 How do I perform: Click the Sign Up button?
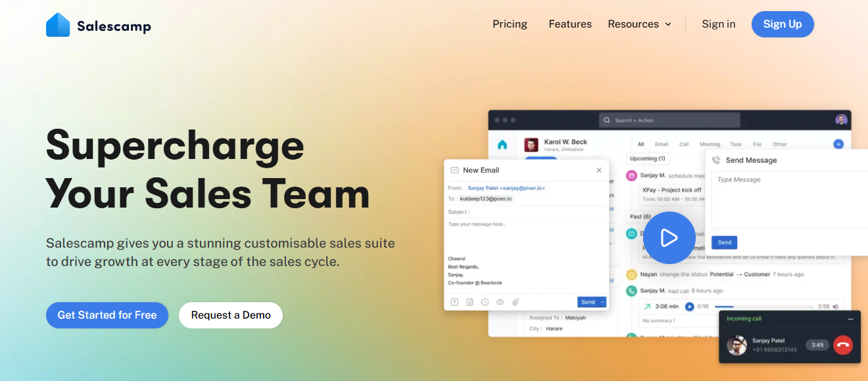point(783,24)
